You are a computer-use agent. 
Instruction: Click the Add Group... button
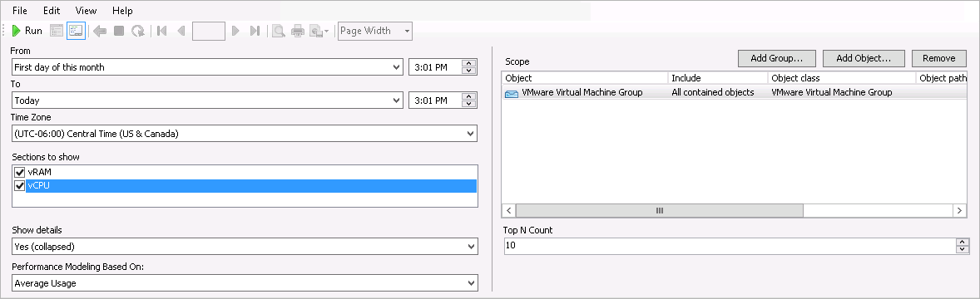click(x=776, y=58)
